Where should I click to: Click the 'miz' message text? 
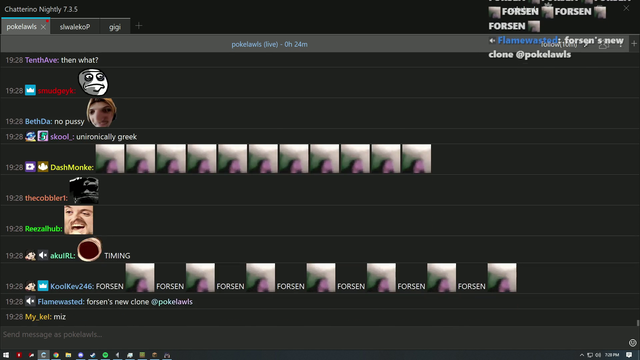[x=60, y=317]
